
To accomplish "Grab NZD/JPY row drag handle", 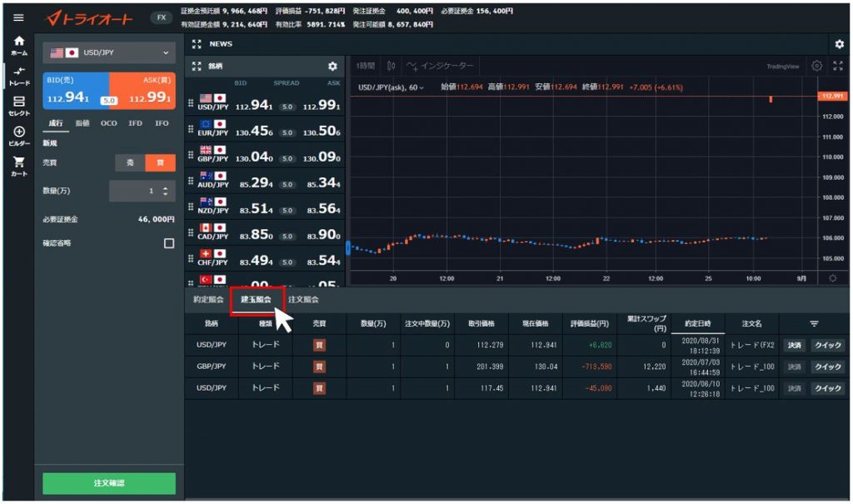I will click(x=191, y=207).
